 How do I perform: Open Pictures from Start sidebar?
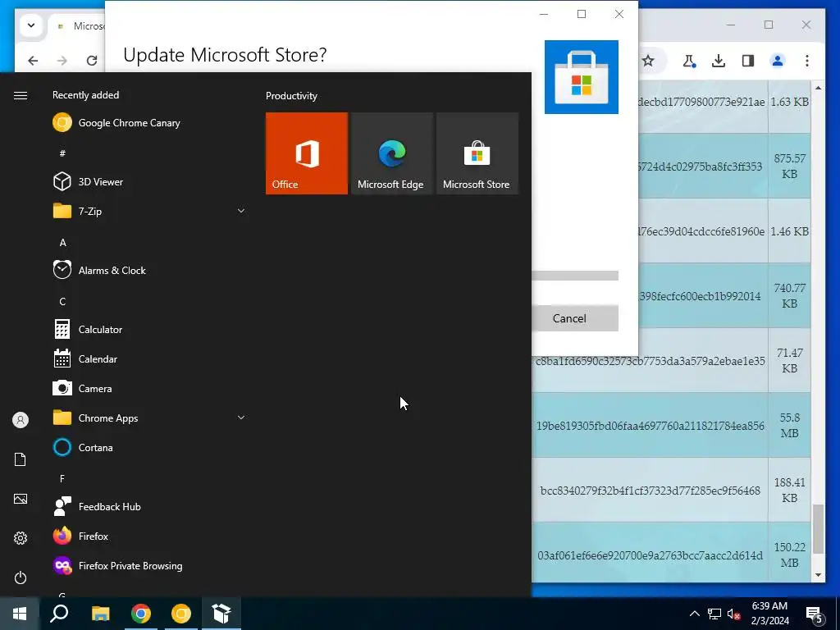click(21, 499)
